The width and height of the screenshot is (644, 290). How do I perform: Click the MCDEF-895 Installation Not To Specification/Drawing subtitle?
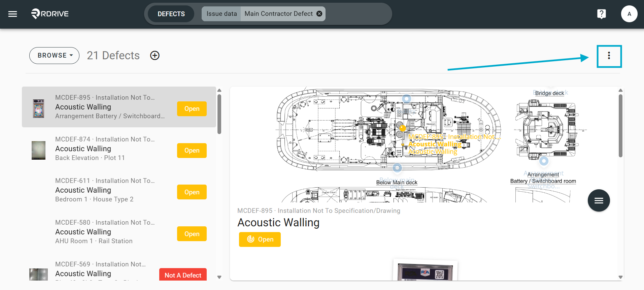[x=319, y=211]
